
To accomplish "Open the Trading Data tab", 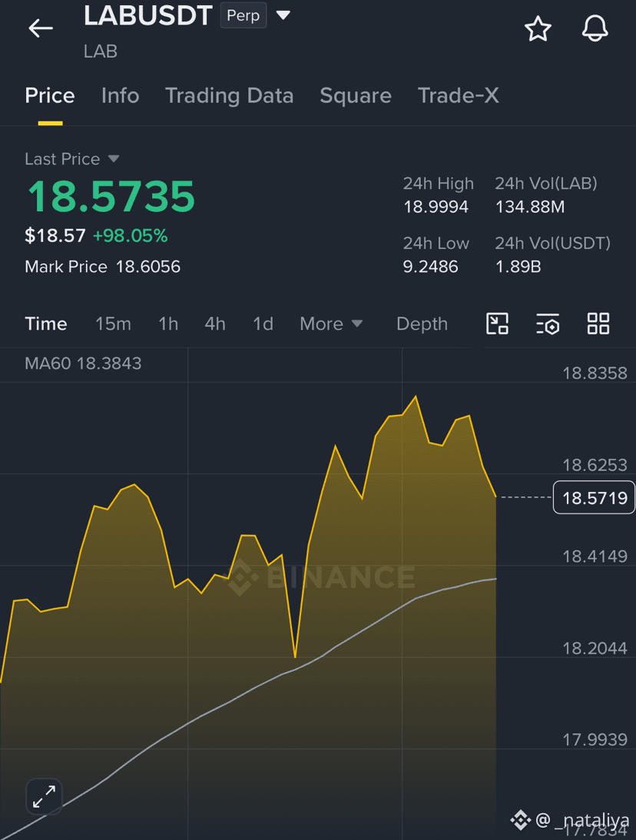I will [229, 95].
